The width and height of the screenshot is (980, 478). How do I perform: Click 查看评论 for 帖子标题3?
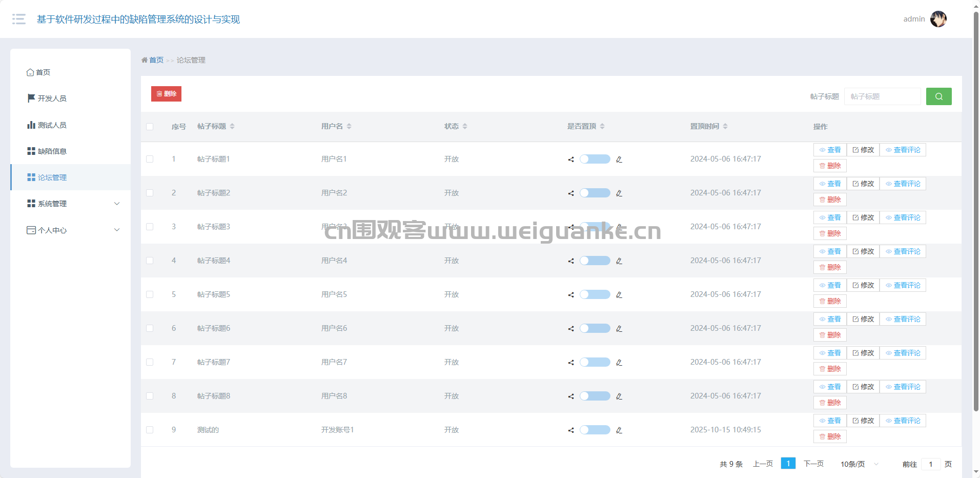click(x=903, y=217)
